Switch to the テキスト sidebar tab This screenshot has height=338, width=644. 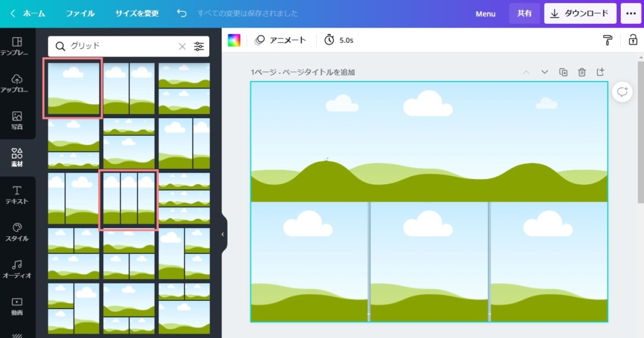click(x=17, y=195)
